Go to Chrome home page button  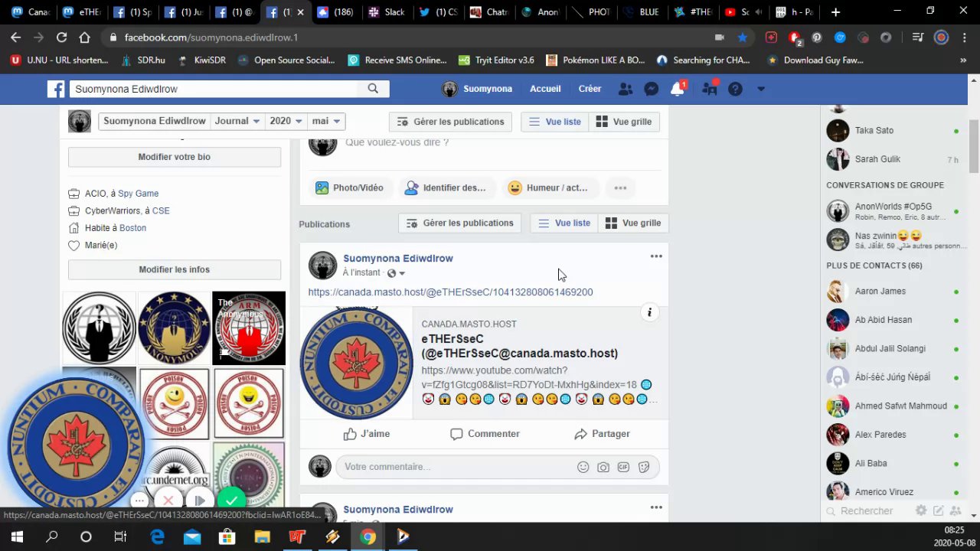(x=84, y=37)
